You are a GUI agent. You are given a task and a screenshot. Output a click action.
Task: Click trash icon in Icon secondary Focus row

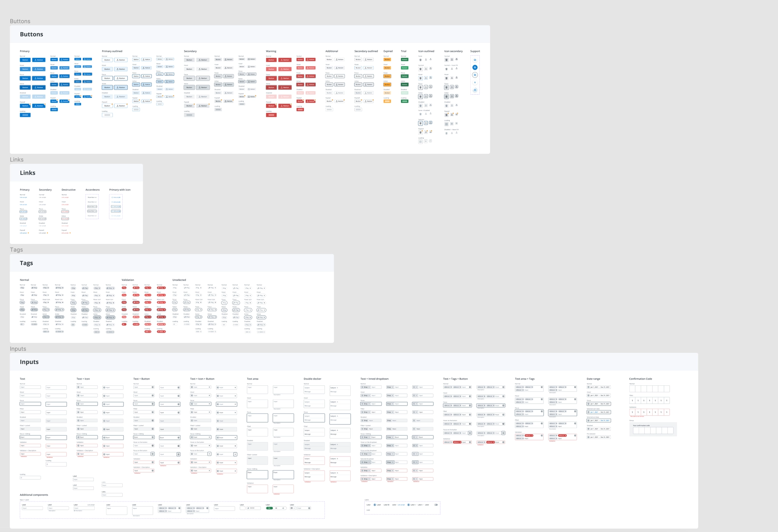(x=446, y=87)
